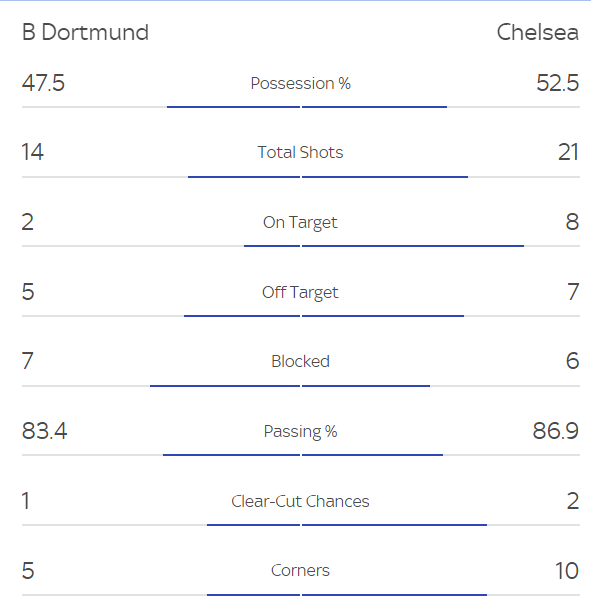
Task: Select the Clear-Cut Chances label
Action: [301, 501]
